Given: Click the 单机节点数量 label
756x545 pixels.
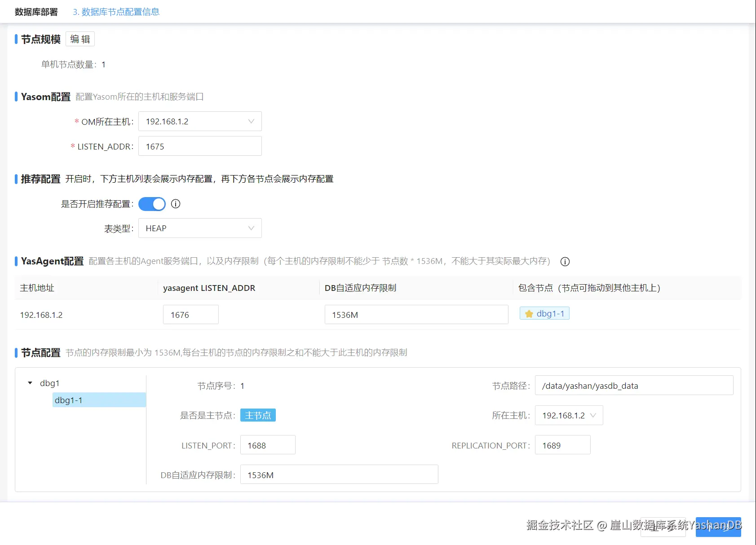Looking at the screenshot, I should 69,65.
